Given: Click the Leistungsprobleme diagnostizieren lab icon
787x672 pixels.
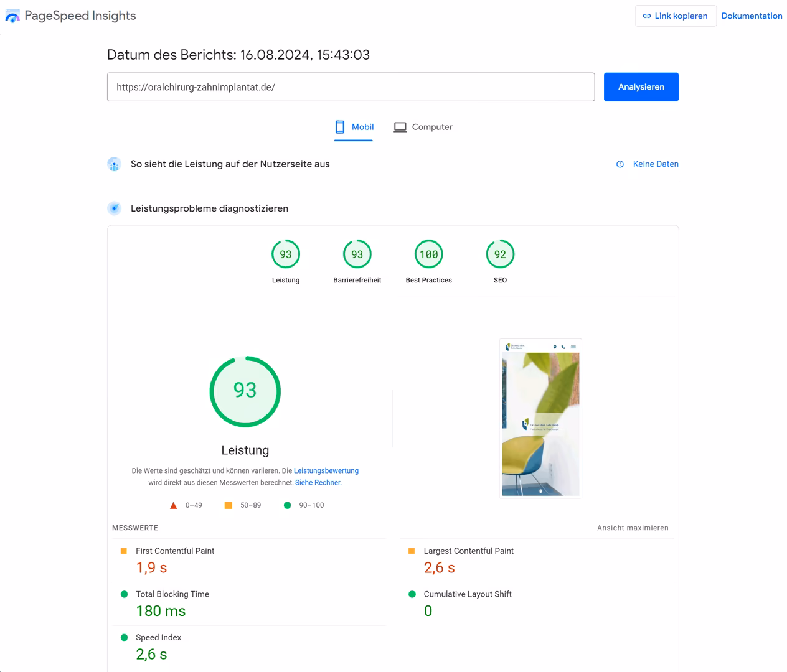Looking at the screenshot, I should 114,208.
